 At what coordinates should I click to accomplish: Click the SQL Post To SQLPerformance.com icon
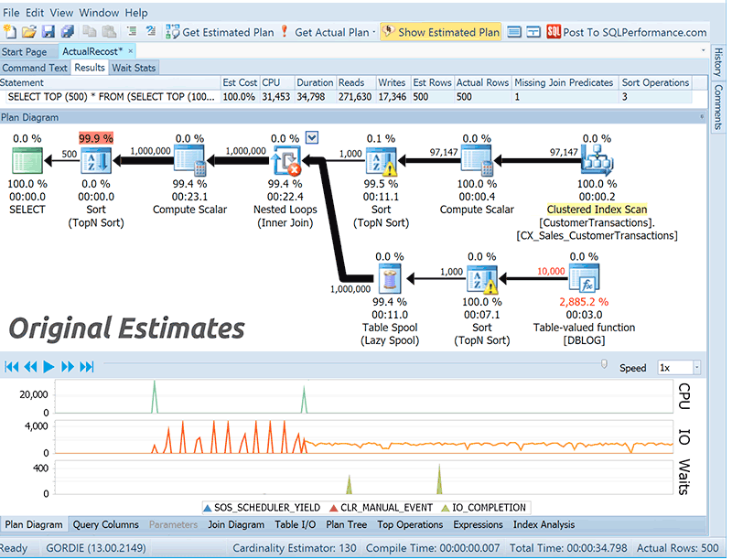(x=553, y=31)
